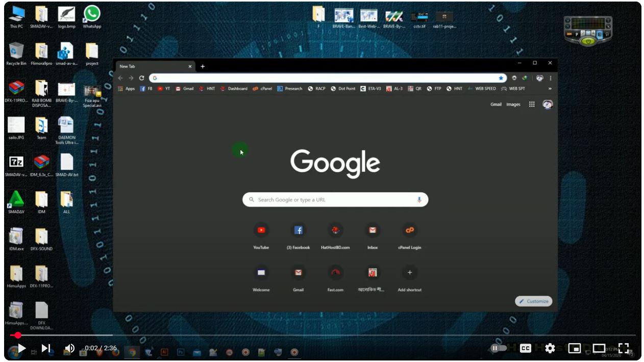Click the Google search box
This screenshot has width=644, height=362.
point(335,200)
